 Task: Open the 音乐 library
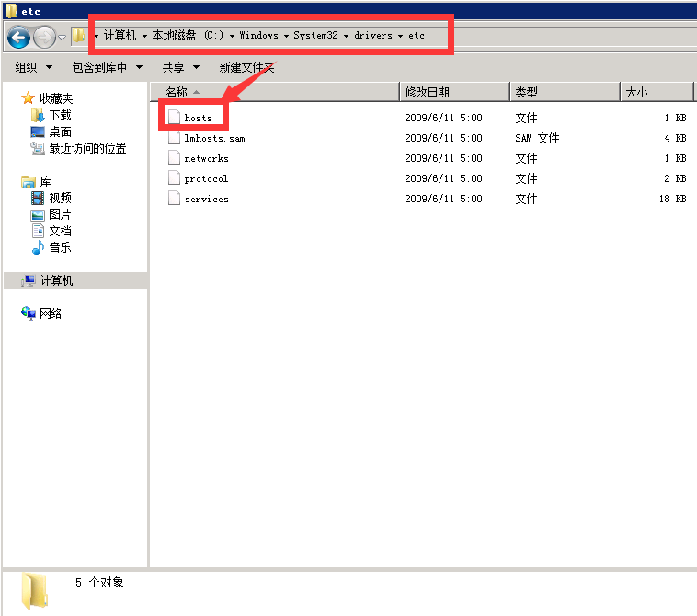[60, 247]
